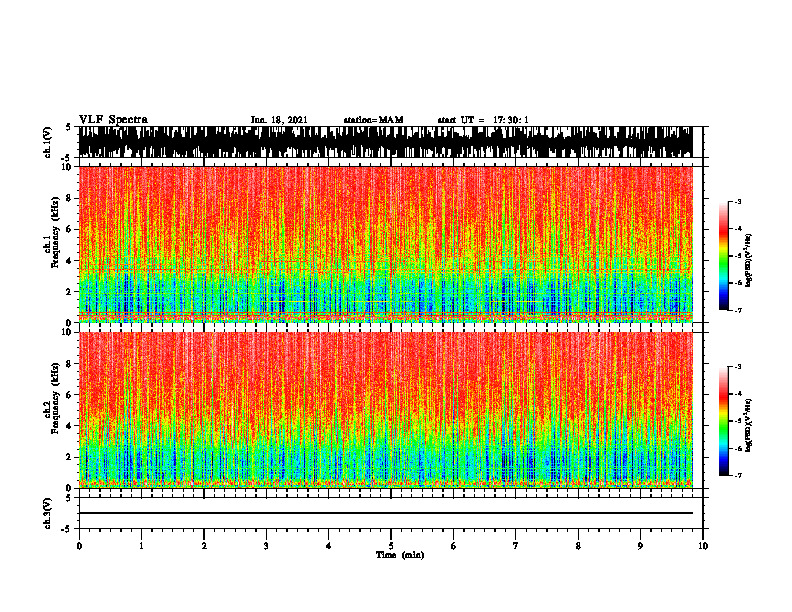Click the ch.3 flat voltage trace line

coord(386,513)
